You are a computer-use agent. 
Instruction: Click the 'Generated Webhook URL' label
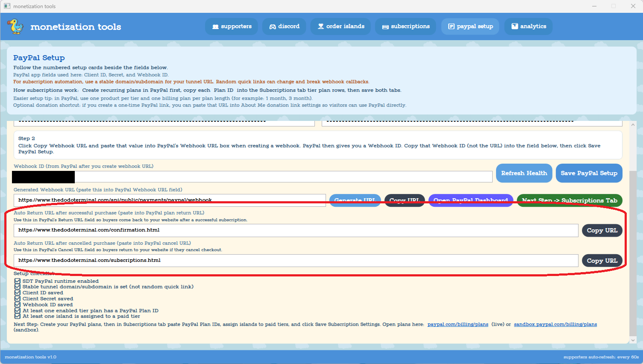98,190
